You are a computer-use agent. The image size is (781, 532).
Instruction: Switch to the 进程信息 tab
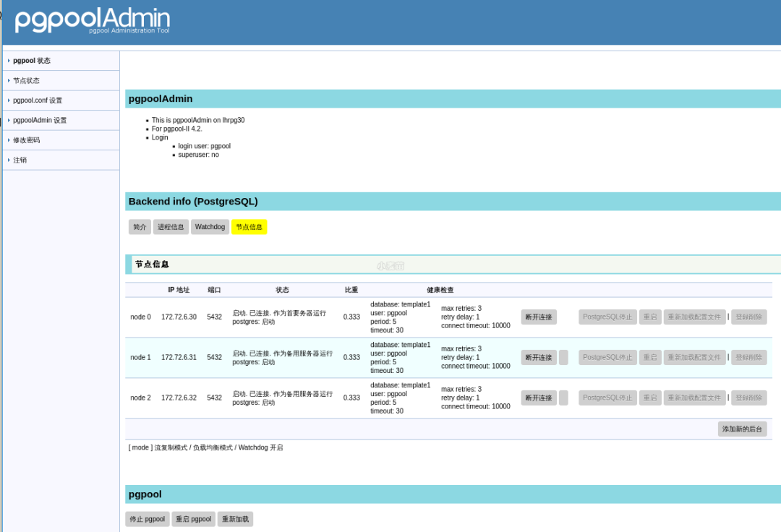pyautogui.click(x=171, y=227)
